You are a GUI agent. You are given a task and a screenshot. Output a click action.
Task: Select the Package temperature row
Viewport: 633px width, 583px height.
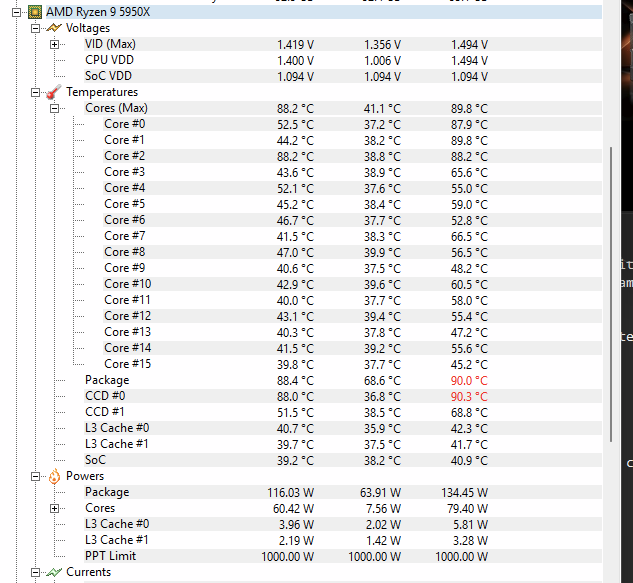(343, 380)
